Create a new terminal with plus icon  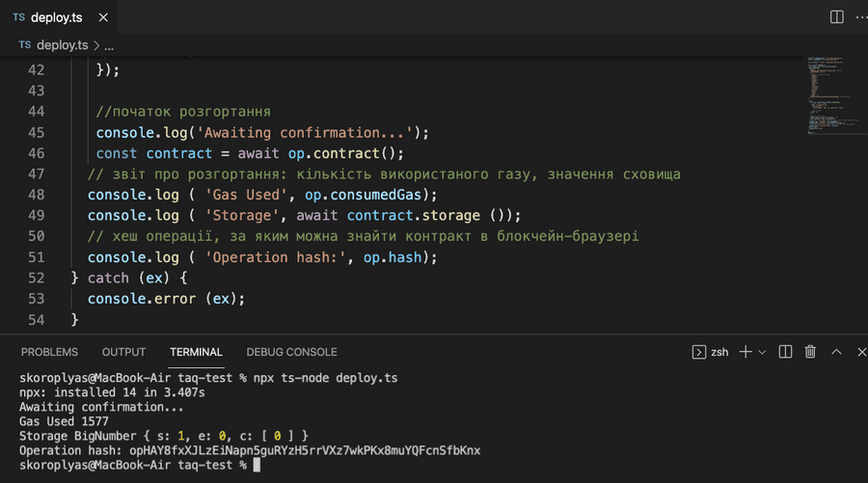(745, 352)
